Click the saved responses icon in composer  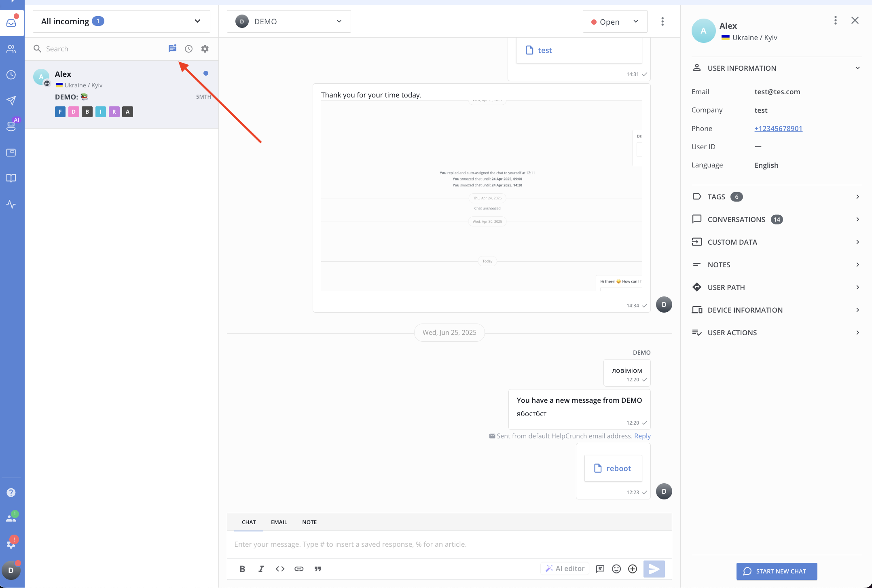(600, 569)
